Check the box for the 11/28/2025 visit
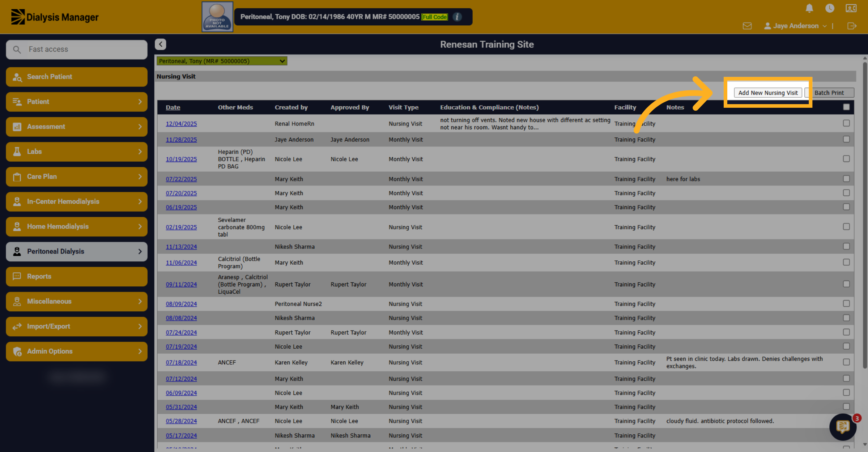 (846, 139)
